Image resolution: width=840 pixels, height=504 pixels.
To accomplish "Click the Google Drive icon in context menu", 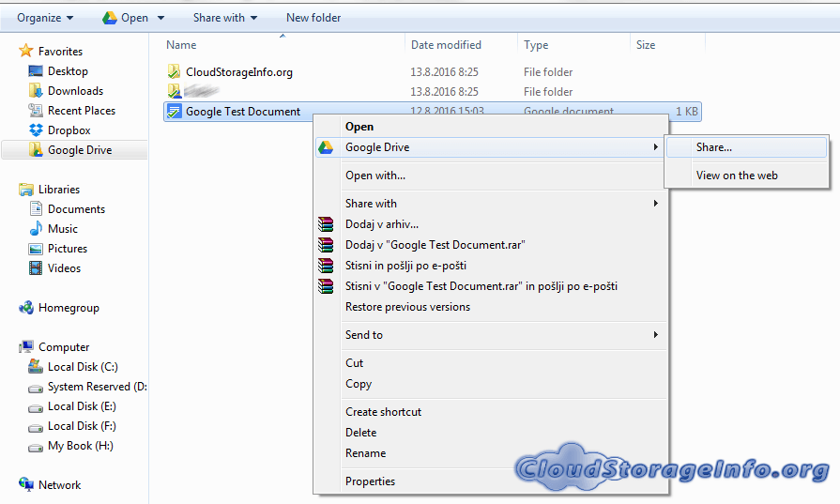I will [x=326, y=147].
